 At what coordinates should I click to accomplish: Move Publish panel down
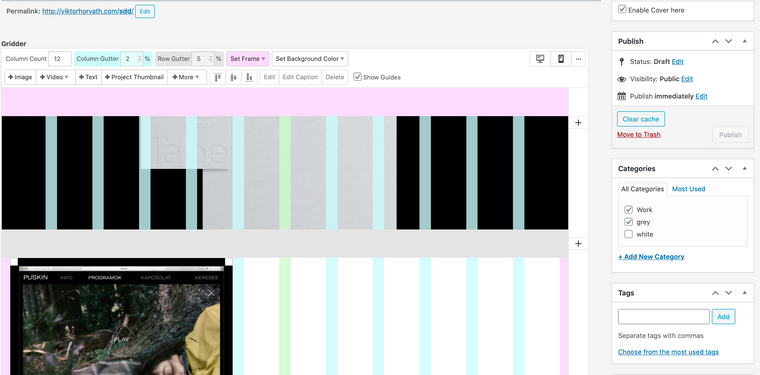point(728,41)
